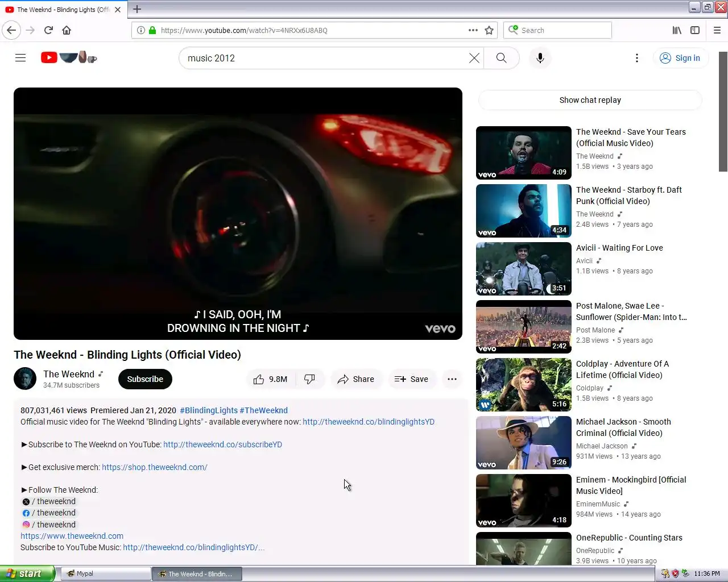This screenshot has height=582, width=728.
Task: Open theweeknd.co/blindinglightsYD link
Action: (x=369, y=422)
